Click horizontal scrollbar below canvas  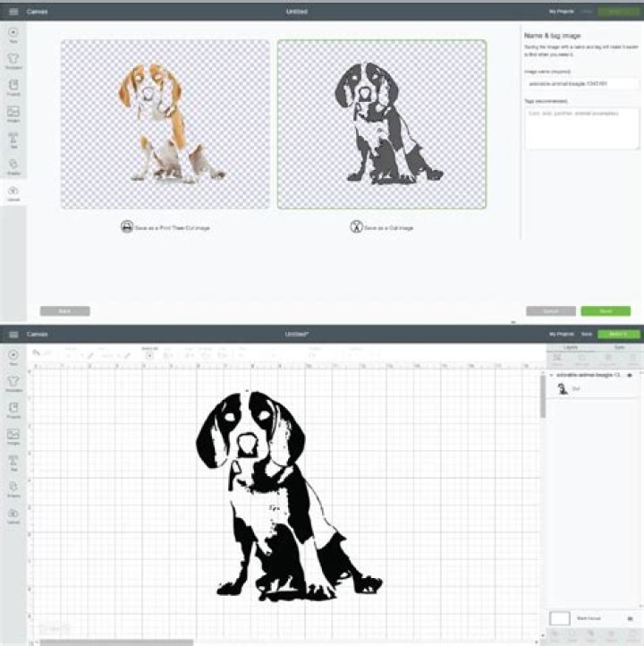coord(116,642)
